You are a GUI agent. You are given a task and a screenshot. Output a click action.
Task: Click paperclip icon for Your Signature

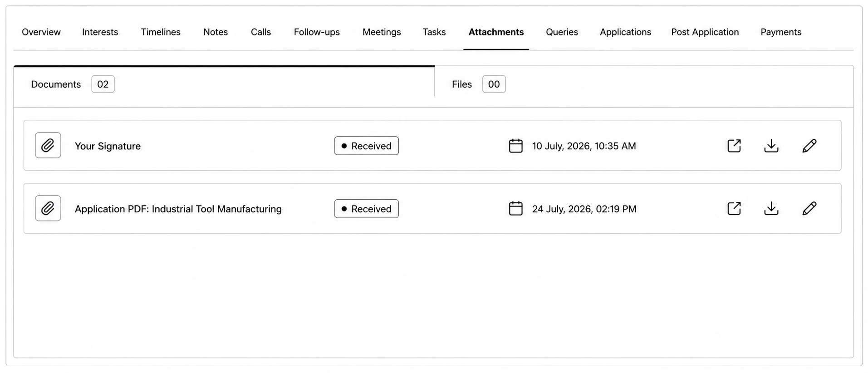[x=48, y=145]
